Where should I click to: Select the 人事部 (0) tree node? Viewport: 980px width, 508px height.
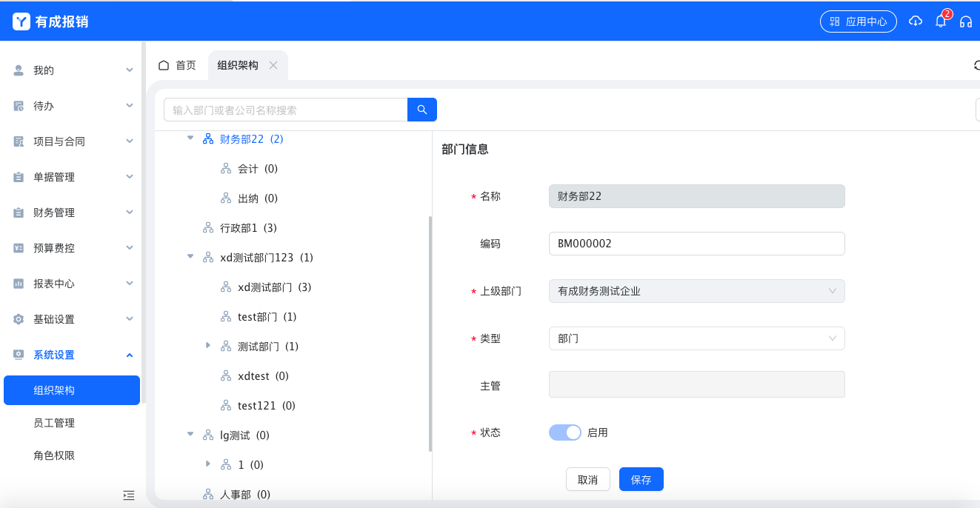point(245,495)
